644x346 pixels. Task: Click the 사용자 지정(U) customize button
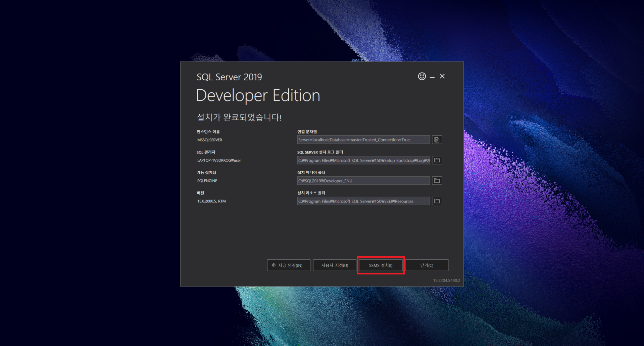tap(335, 265)
